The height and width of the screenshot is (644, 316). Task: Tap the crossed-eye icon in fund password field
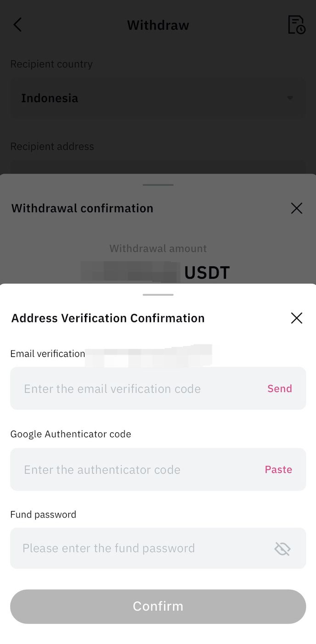pos(283,548)
